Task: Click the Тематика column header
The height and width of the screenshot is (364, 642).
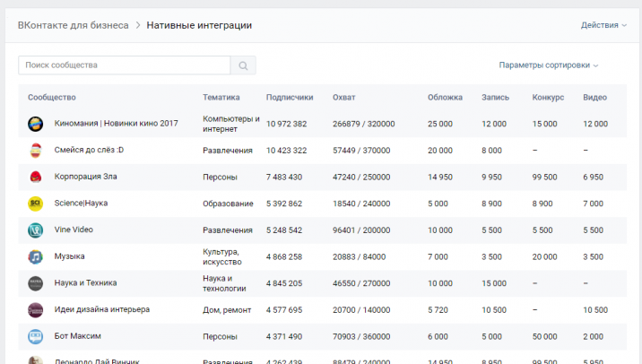Action: [221, 98]
